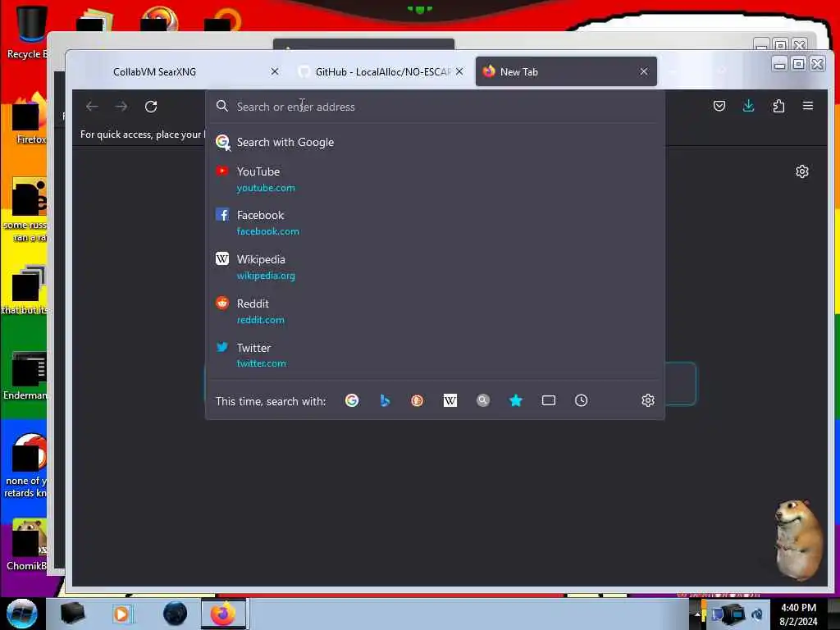
Task: Open the Windows Start orb
Action: pyautogui.click(x=22, y=614)
